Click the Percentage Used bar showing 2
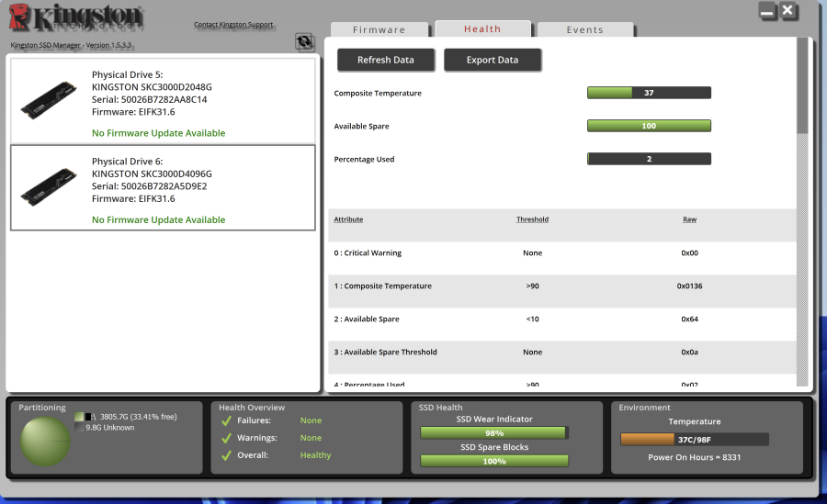The image size is (827, 504). [x=649, y=159]
